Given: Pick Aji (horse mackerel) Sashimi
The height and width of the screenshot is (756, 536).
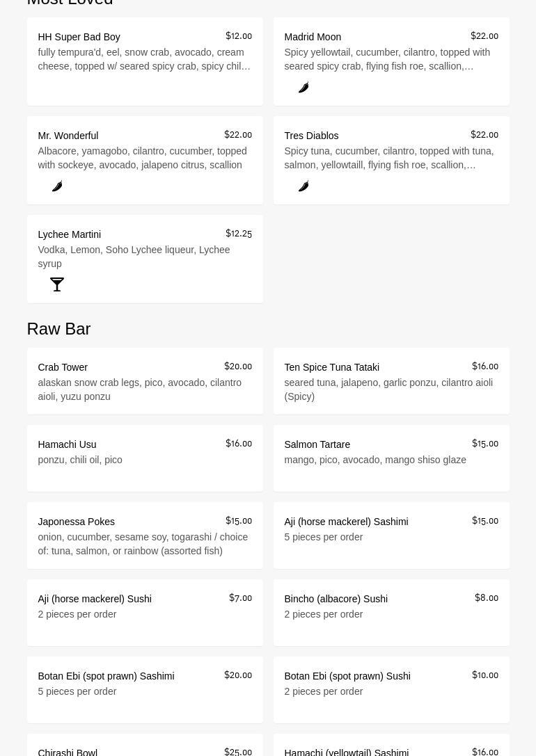Looking at the screenshot, I should 346,522.
